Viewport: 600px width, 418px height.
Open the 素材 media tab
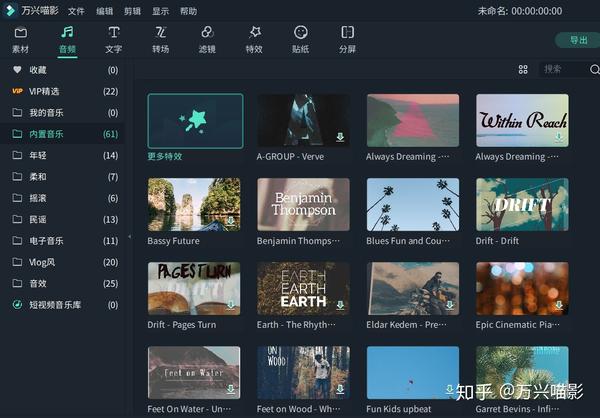21,40
